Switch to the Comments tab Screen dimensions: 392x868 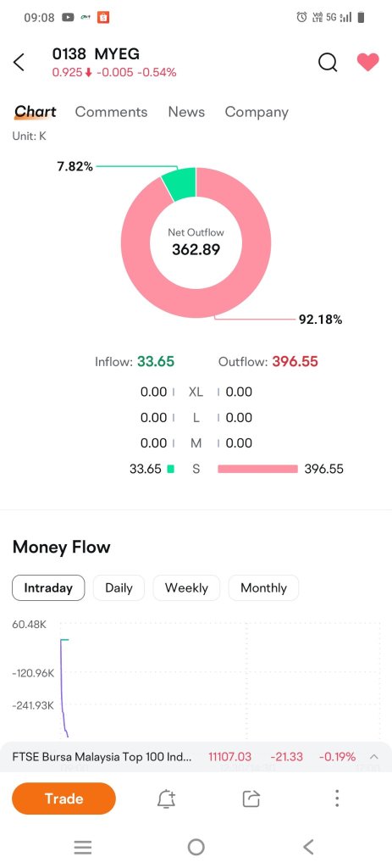(111, 112)
